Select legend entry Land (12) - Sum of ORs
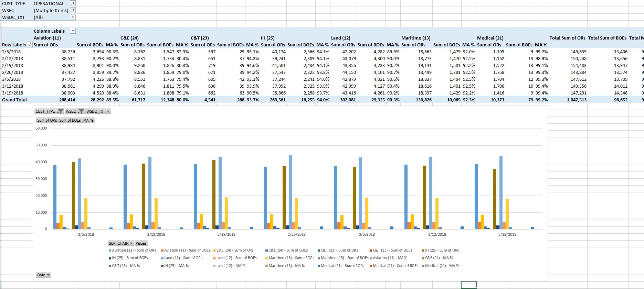The width and height of the screenshot is (644, 289). click(182, 258)
